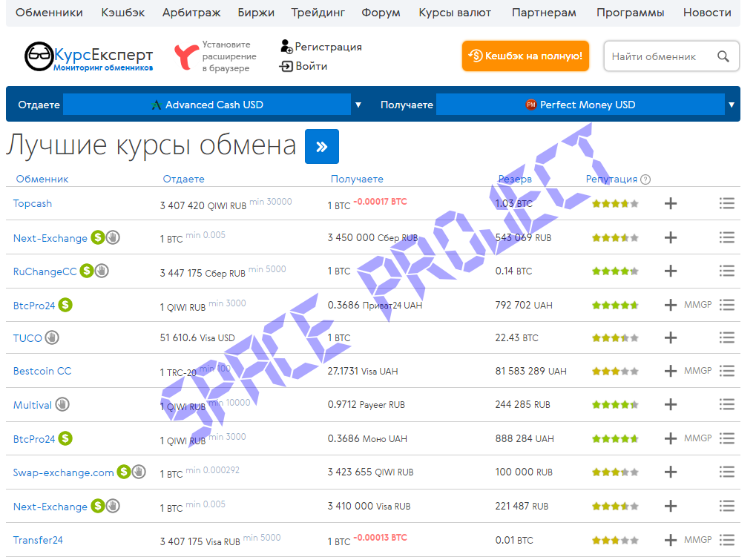Screen dimensions: 756x557
Task: Click star rating in TUCO row
Action: (615, 338)
